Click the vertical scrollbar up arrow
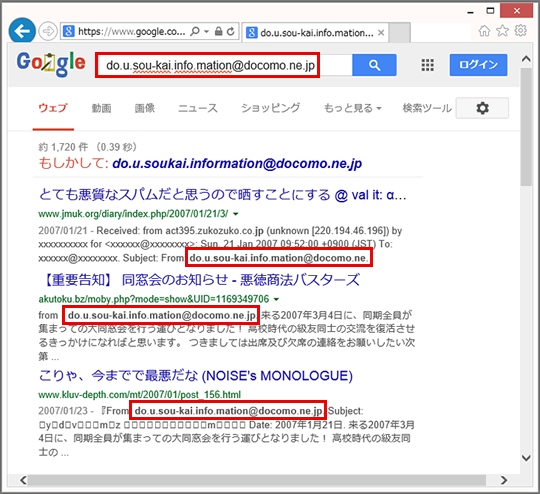Viewport: 540px width, 494px height. coord(526,59)
